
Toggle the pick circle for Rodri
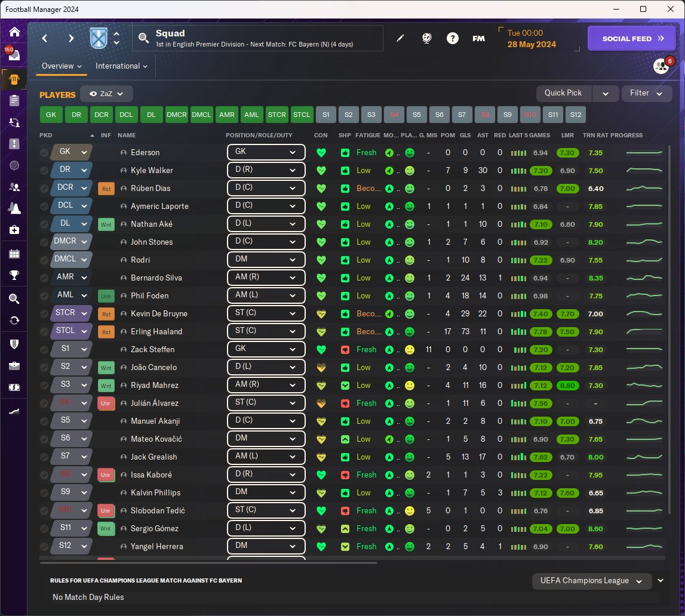tap(44, 260)
